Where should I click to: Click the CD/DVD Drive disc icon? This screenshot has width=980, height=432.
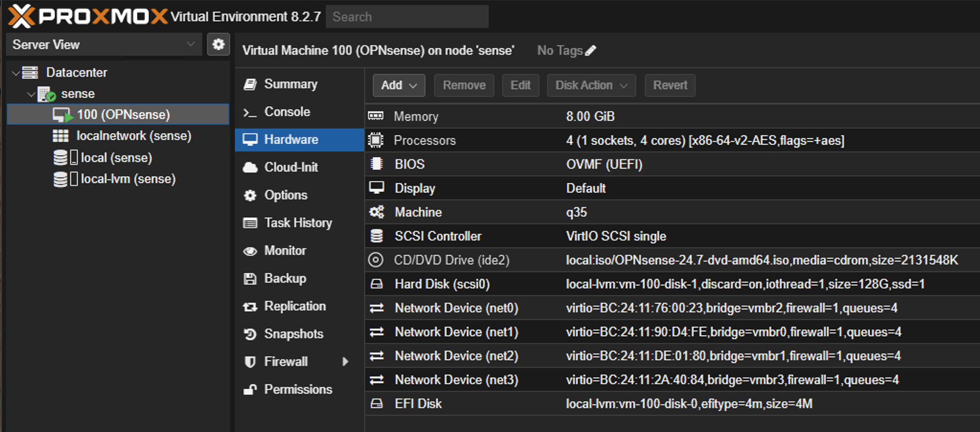click(x=376, y=260)
